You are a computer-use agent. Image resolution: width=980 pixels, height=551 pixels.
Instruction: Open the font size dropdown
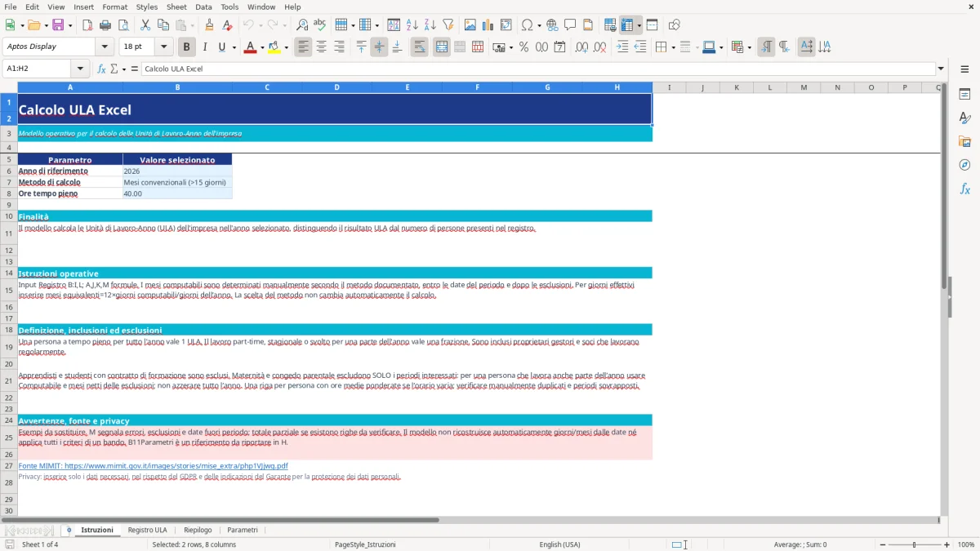[x=164, y=47]
